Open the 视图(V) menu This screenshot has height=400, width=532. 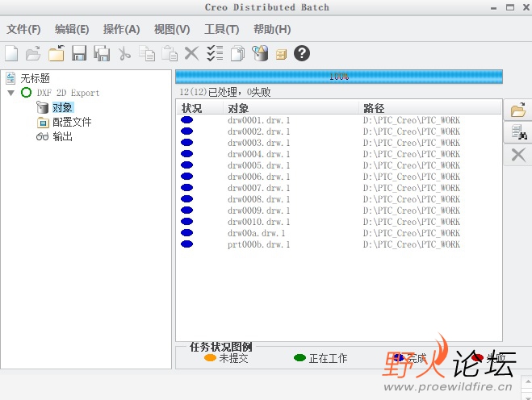click(172, 30)
